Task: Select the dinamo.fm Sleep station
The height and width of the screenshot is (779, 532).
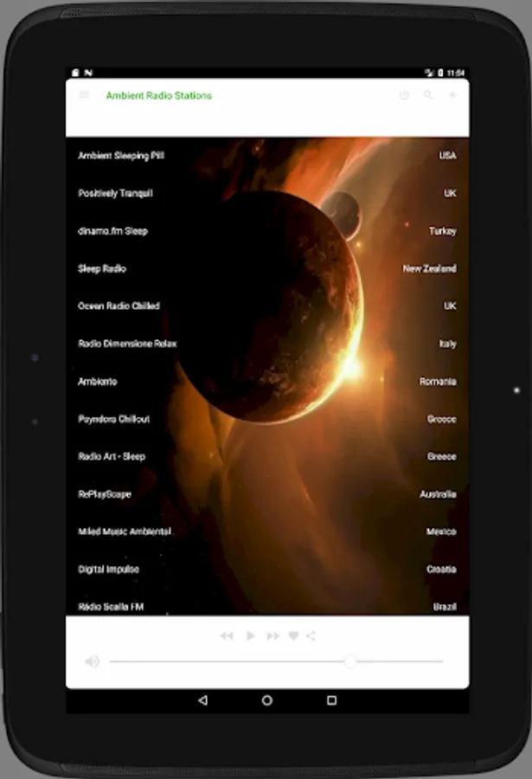Action: tap(267, 231)
